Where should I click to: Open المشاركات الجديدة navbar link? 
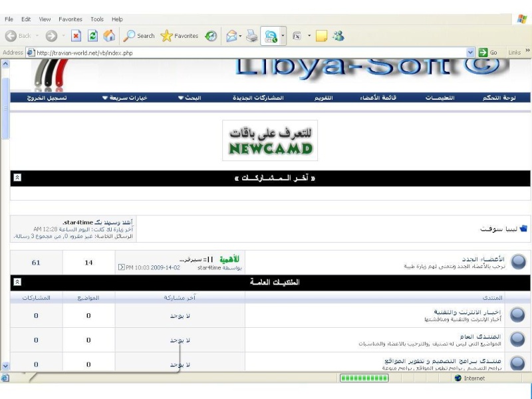point(258,98)
